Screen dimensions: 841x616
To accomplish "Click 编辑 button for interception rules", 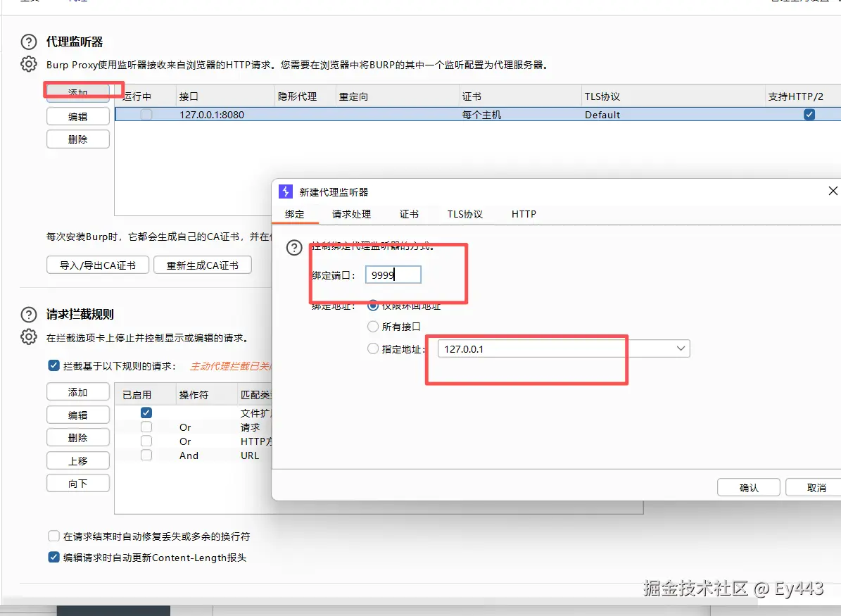I will click(78, 415).
